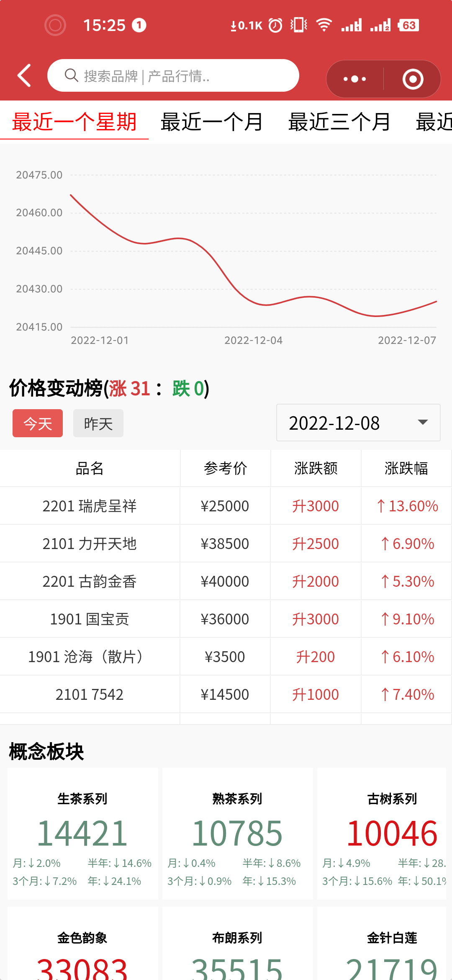Tap the search magnifier icon
Viewport: 452px width, 980px height.
72,75
